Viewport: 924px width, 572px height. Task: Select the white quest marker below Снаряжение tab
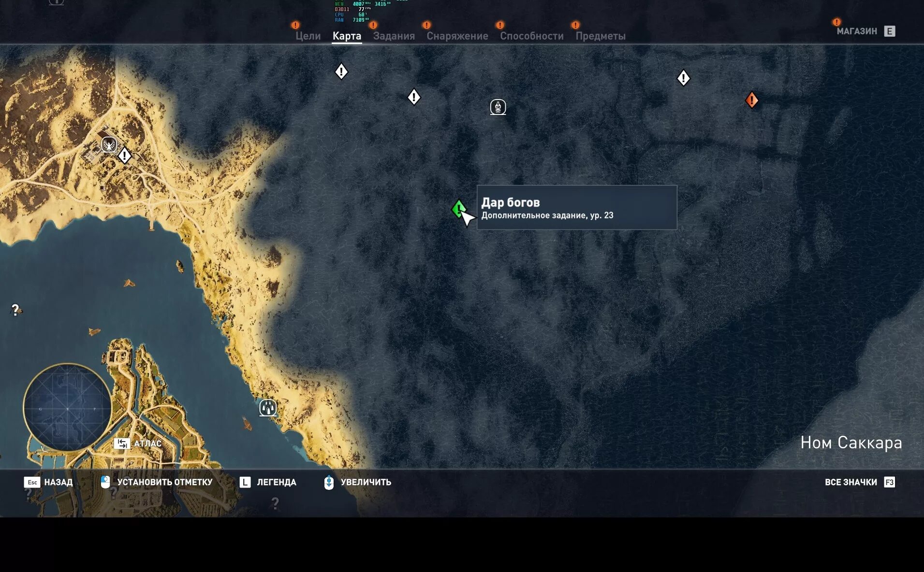pyautogui.click(x=414, y=97)
